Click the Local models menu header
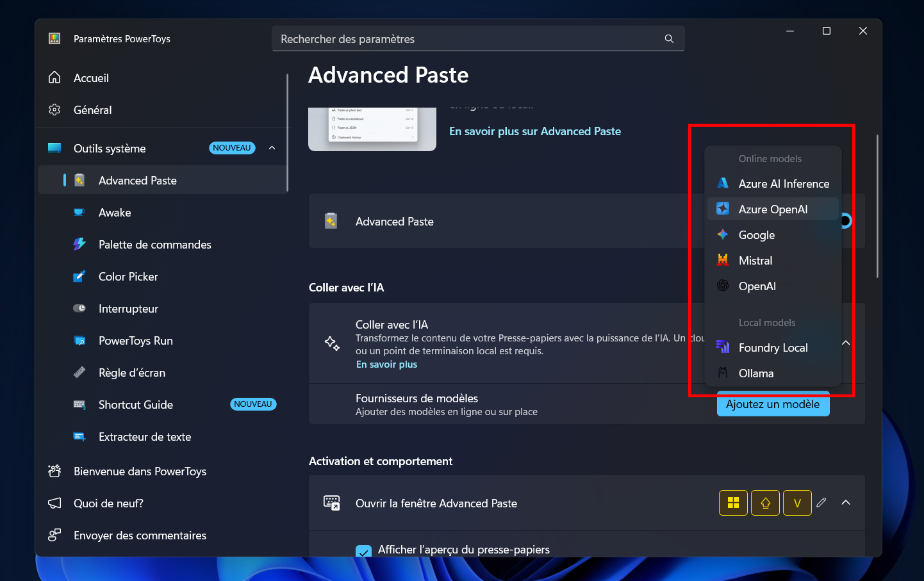The height and width of the screenshot is (581, 924). pyautogui.click(x=766, y=323)
